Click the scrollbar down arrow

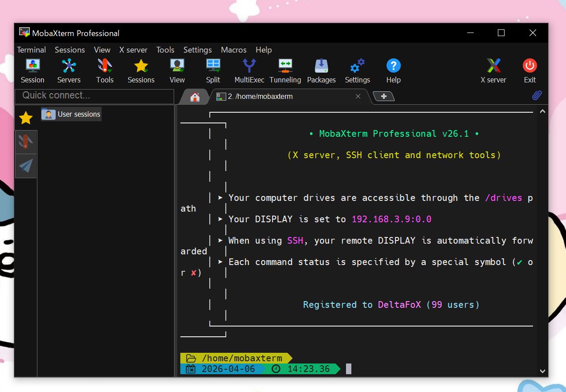point(542,371)
